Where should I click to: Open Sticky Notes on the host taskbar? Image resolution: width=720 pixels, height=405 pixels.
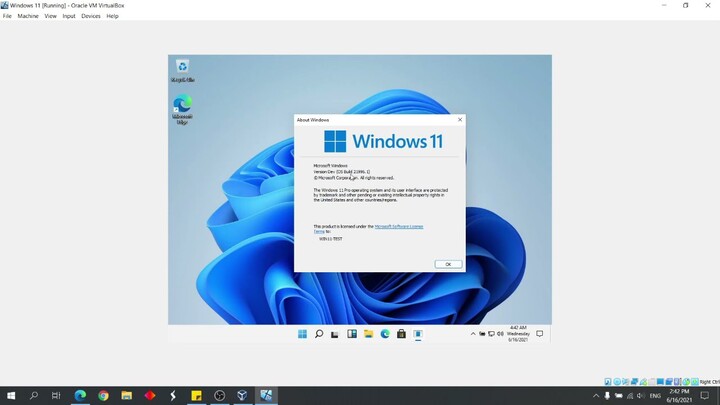click(x=197, y=395)
